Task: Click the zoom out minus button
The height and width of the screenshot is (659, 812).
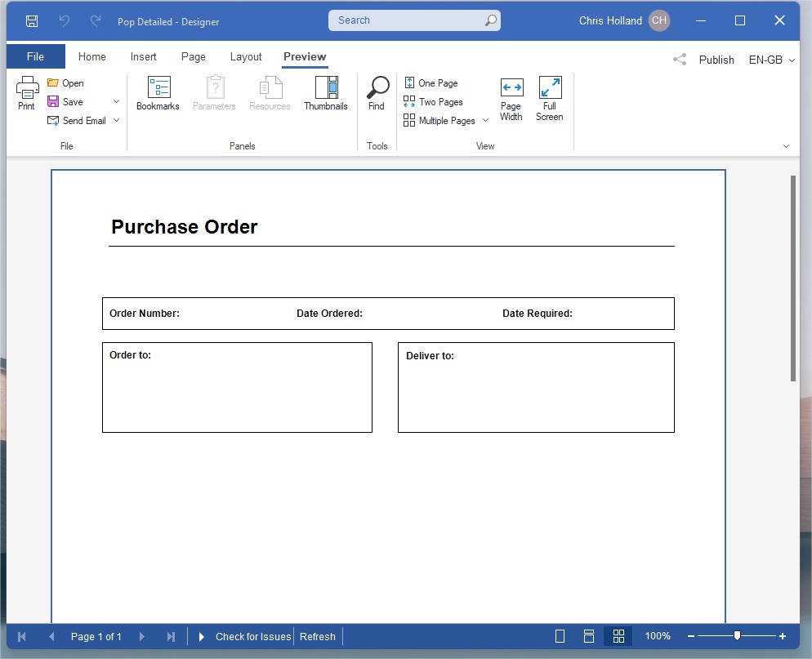Action: coord(691,635)
